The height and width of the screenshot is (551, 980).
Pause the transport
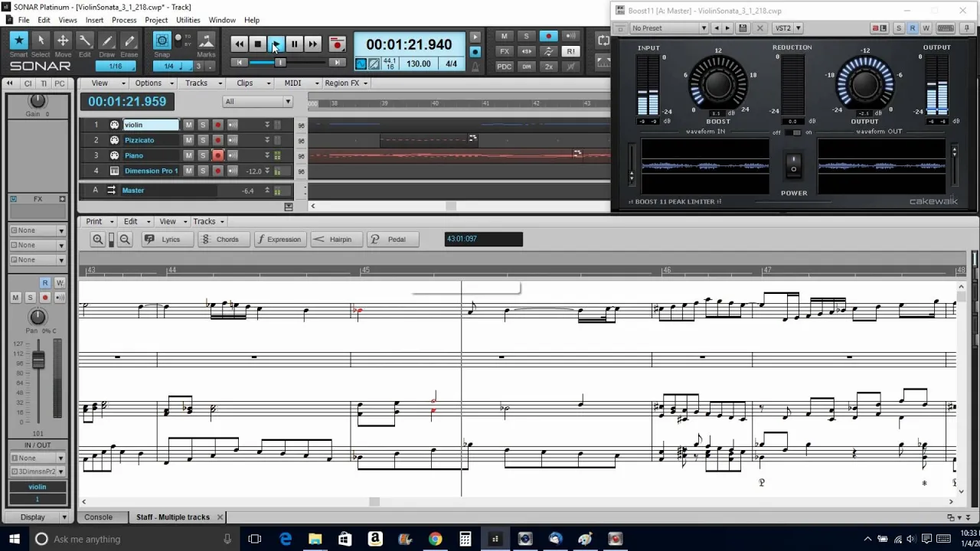[294, 44]
